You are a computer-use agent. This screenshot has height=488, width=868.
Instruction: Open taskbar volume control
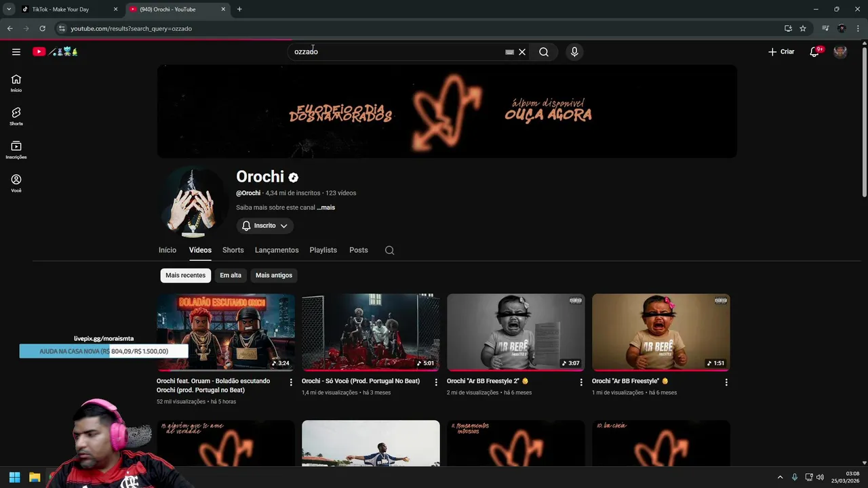tap(821, 477)
